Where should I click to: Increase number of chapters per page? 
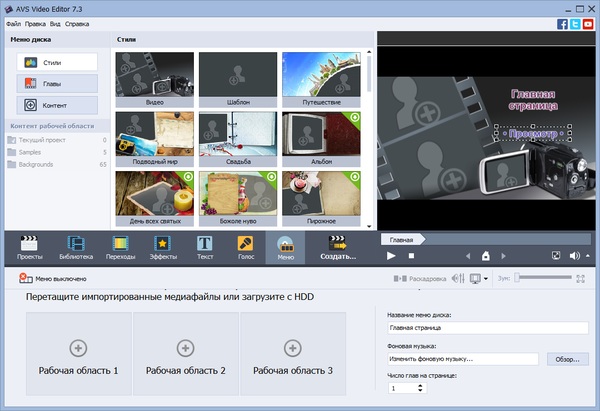click(x=420, y=384)
